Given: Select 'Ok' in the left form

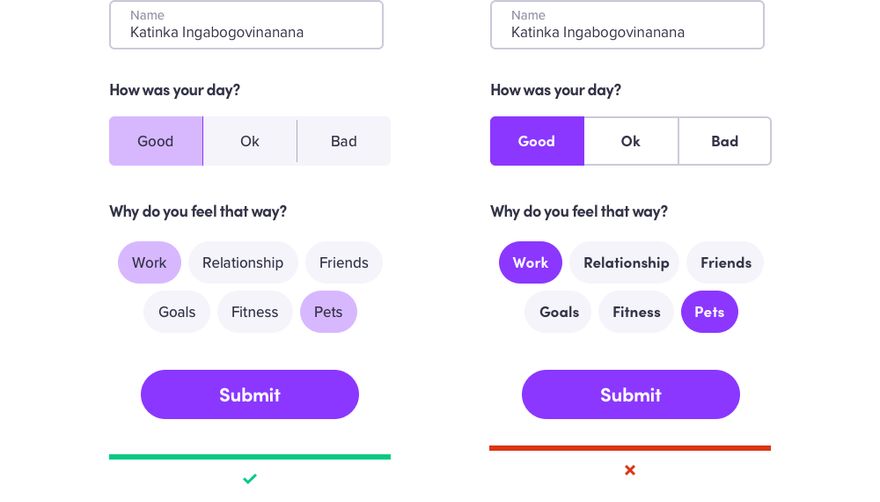Looking at the screenshot, I should [x=250, y=141].
